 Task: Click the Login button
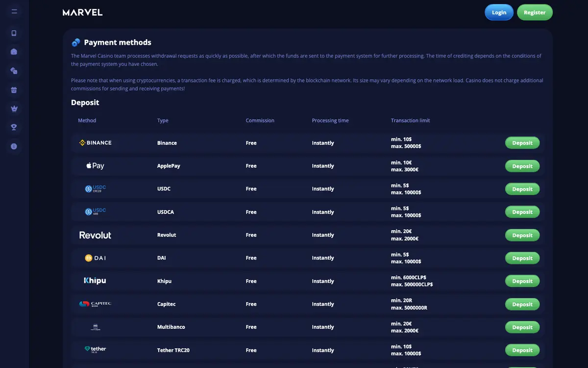click(499, 12)
